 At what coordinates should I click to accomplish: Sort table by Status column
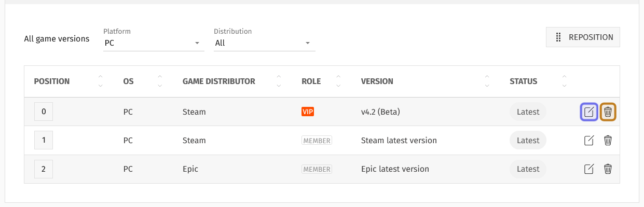click(565, 81)
